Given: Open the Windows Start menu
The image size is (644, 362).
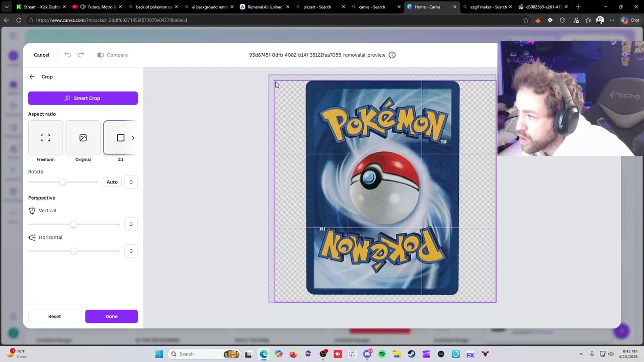Looking at the screenshot, I should tap(159, 354).
